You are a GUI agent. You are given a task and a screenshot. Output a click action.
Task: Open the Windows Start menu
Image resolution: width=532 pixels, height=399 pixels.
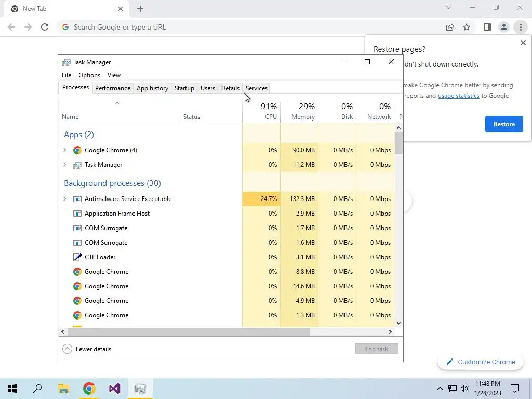[x=12, y=389]
